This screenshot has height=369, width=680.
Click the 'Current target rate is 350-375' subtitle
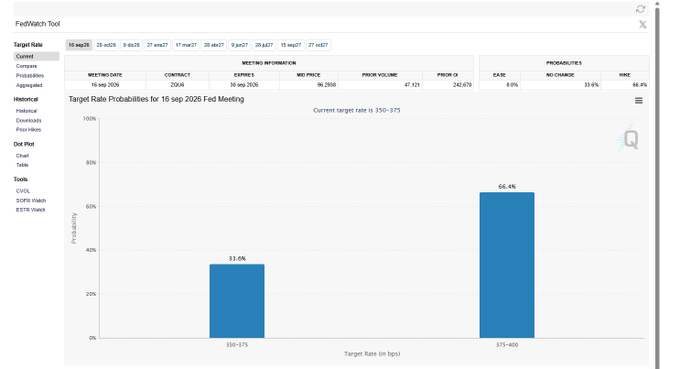(x=356, y=111)
